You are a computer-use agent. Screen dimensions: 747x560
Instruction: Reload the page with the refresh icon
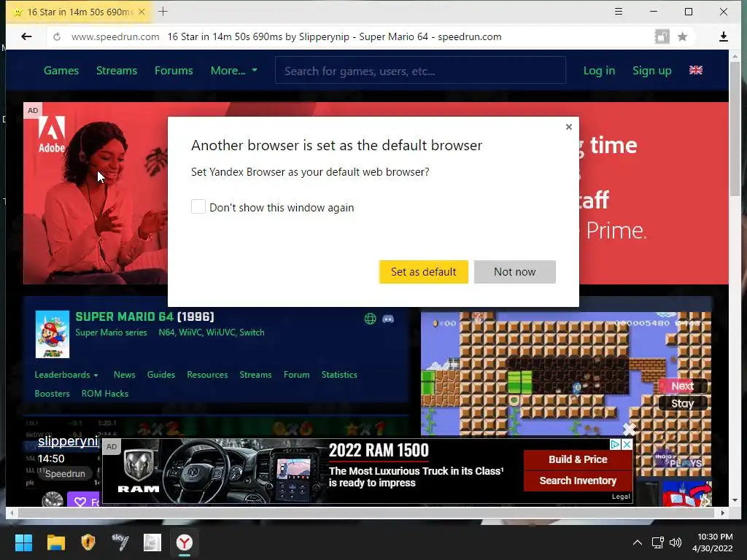(57, 36)
